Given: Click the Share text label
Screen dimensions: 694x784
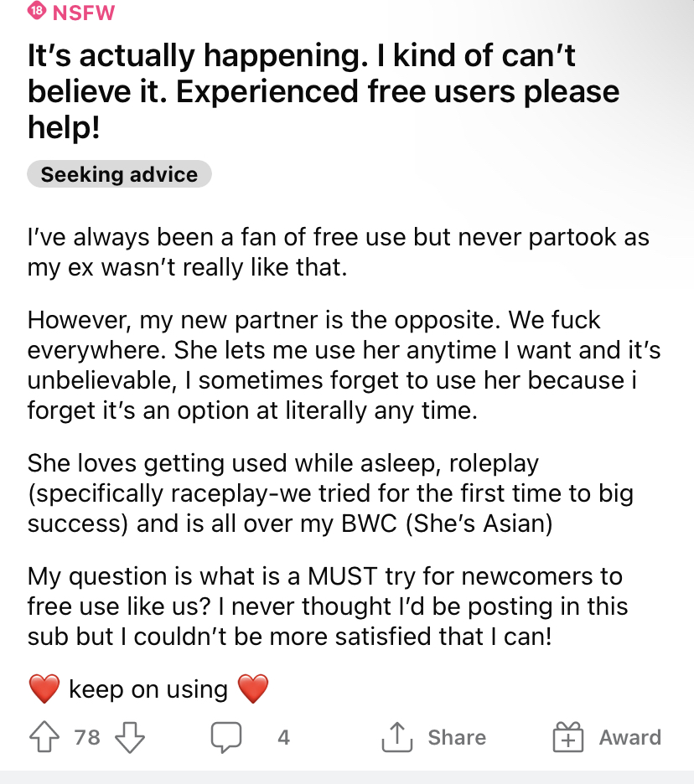Looking at the screenshot, I should pyautogui.click(x=457, y=737).
